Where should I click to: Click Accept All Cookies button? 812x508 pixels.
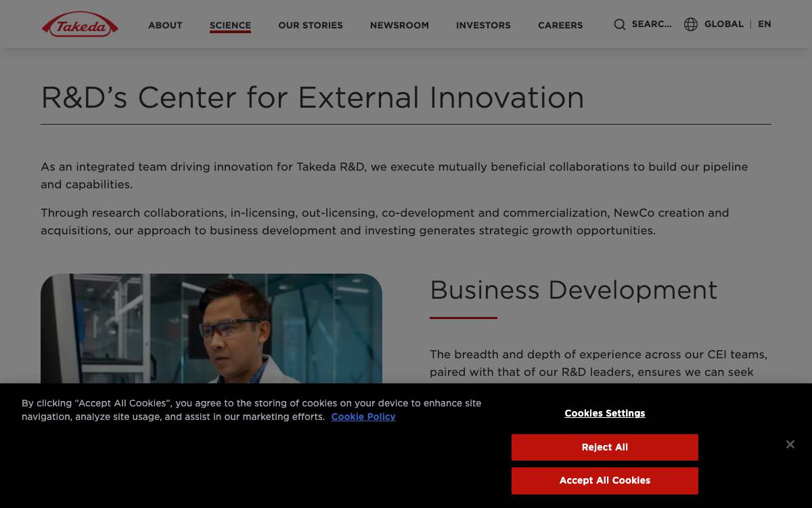click(x=605, y=480)
